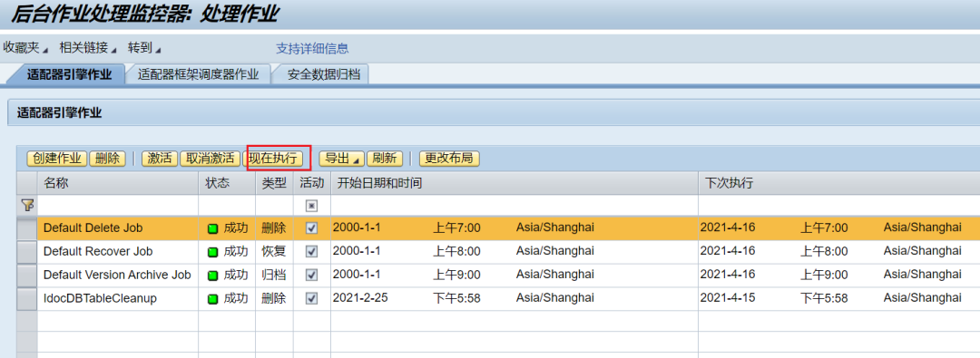The width and height of the screenshot is (980, 358).
Task: Click the 名称 filter input field
Action: (118, 205)
